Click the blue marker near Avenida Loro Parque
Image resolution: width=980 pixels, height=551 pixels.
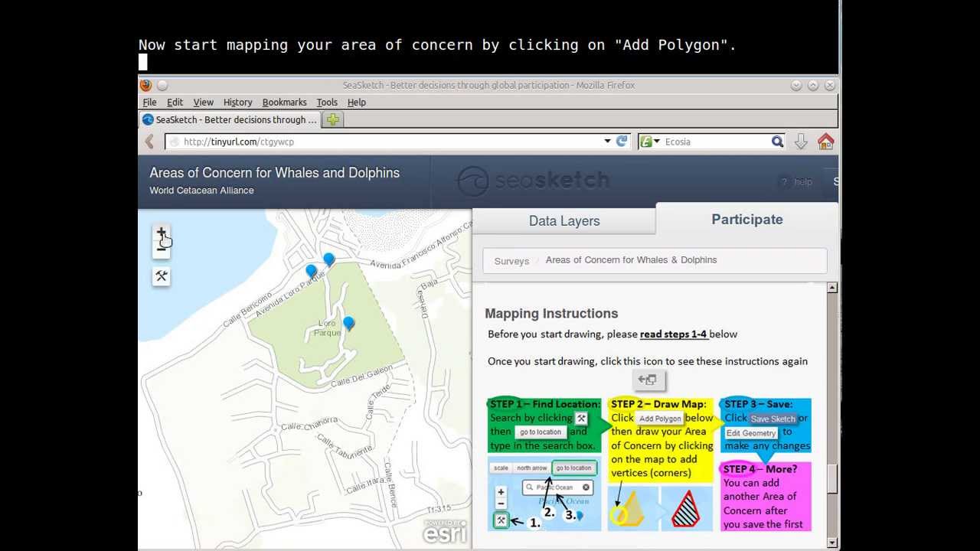[x=312, y=271]
